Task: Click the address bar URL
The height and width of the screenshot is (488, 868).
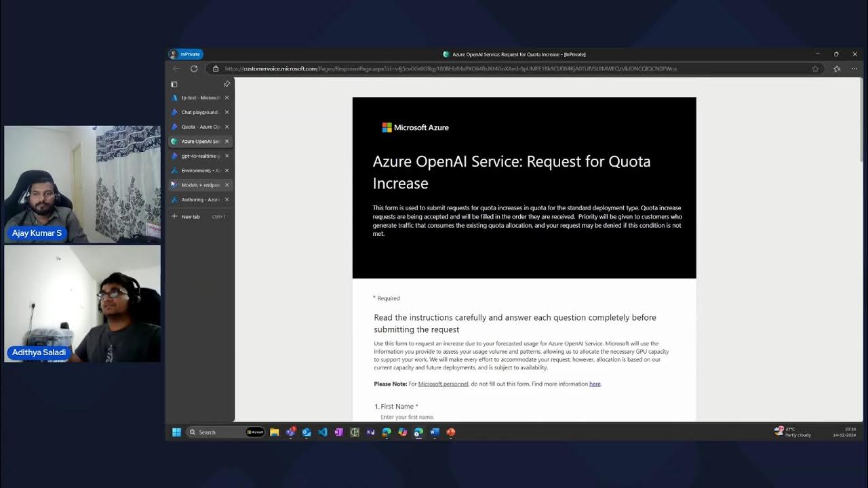Action: [450, 68]
